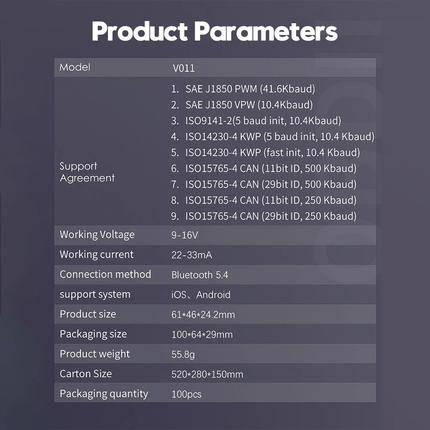The width and height of the screenshot is (430, 430).
Task: Click the Support Agreement label
Action: pyautogui.click(x=87, y=172)
